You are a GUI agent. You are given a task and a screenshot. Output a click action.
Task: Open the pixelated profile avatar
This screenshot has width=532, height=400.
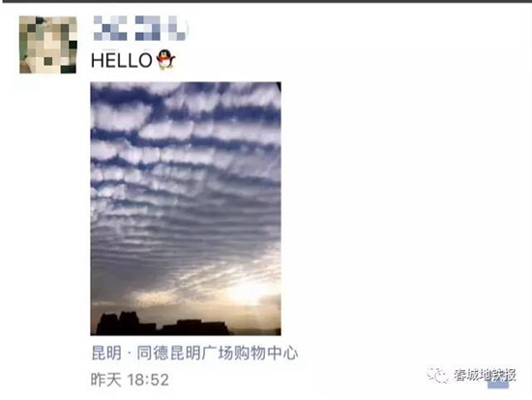click(47, 44)
